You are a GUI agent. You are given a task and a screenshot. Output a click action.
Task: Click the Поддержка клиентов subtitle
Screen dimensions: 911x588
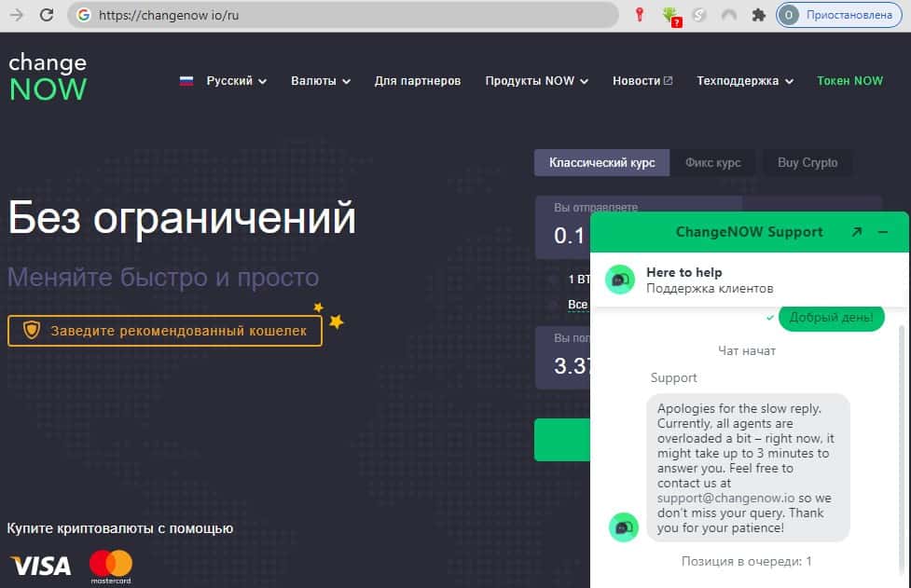(x=710, y=289)
